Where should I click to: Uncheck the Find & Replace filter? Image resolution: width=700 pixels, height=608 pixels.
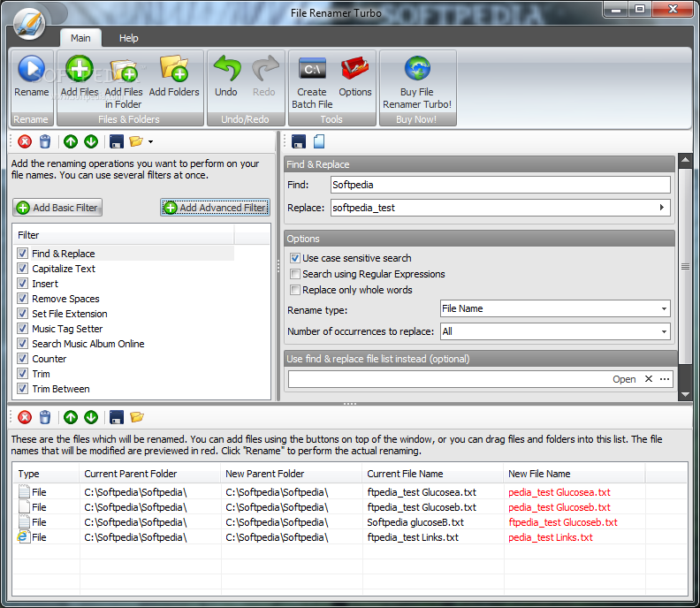(22, 254)
